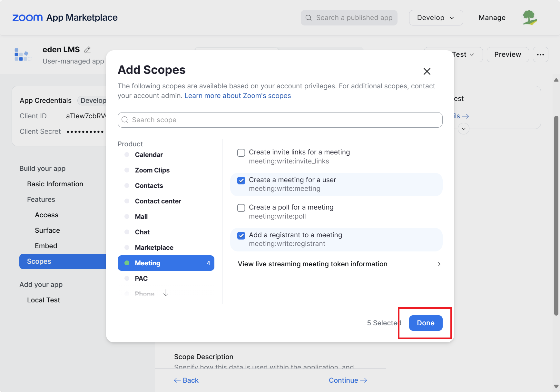Click the Preview button
Screen dimensions: 560x392
[508, 54]
